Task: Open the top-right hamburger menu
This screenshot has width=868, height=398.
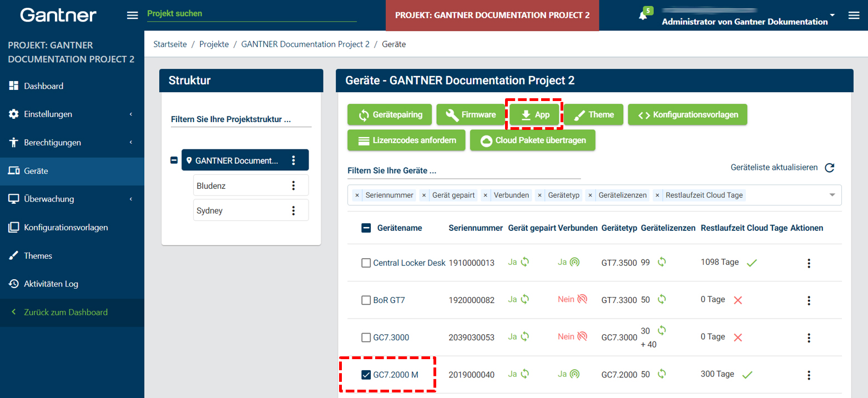Action: 854,15
